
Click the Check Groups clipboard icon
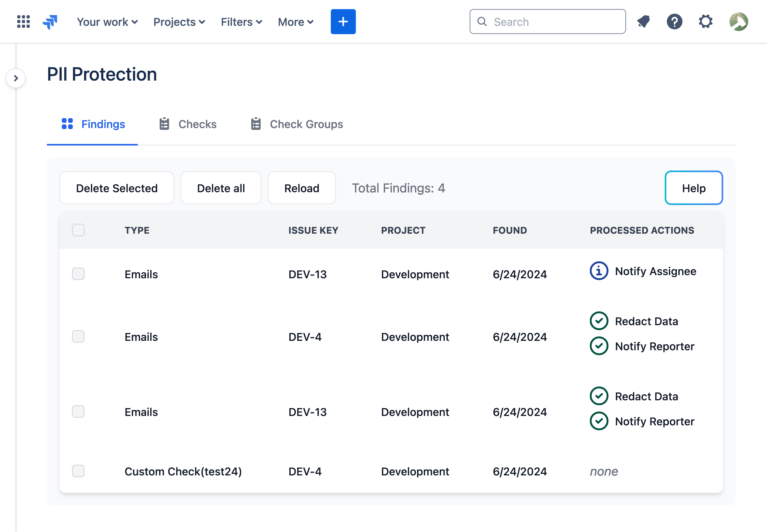tap(256, 124)
